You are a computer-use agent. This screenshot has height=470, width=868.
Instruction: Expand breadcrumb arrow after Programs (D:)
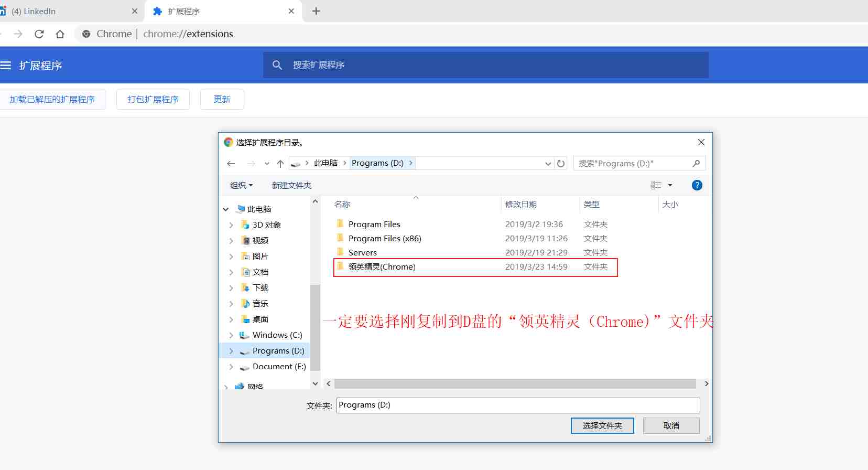[x=410, y=163]
